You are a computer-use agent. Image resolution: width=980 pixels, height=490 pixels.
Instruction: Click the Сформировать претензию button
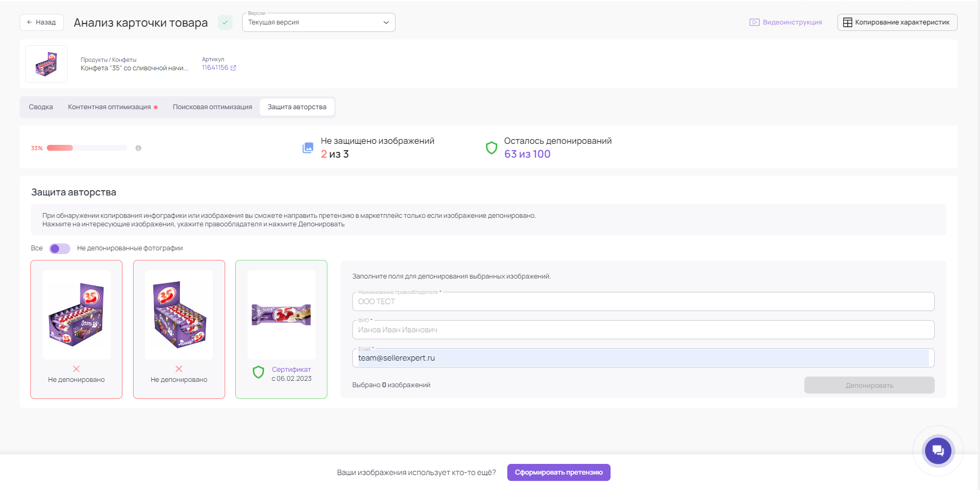(558, 472)
